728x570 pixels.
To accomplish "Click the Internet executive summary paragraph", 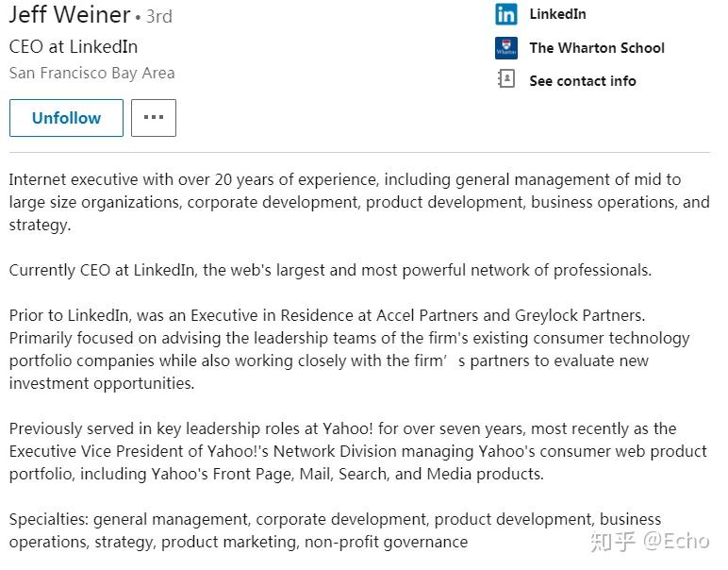I will (x=358, y=202).
